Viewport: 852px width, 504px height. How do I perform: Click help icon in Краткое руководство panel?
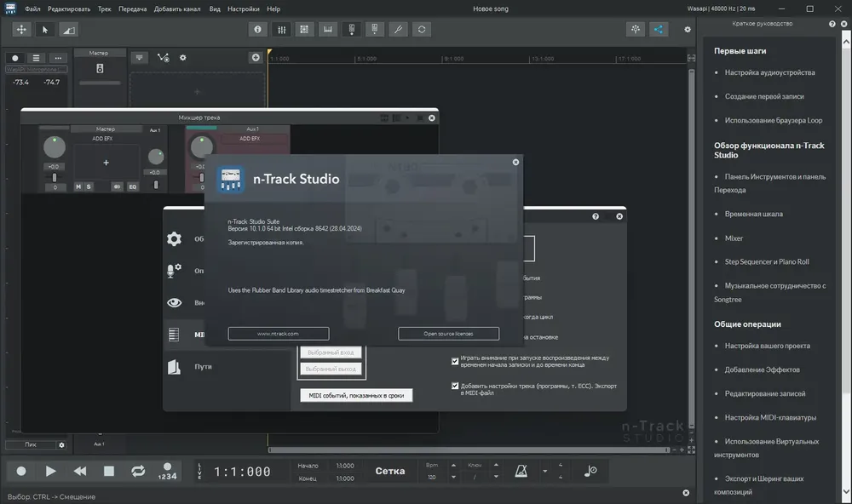click(x=832, y=24)
